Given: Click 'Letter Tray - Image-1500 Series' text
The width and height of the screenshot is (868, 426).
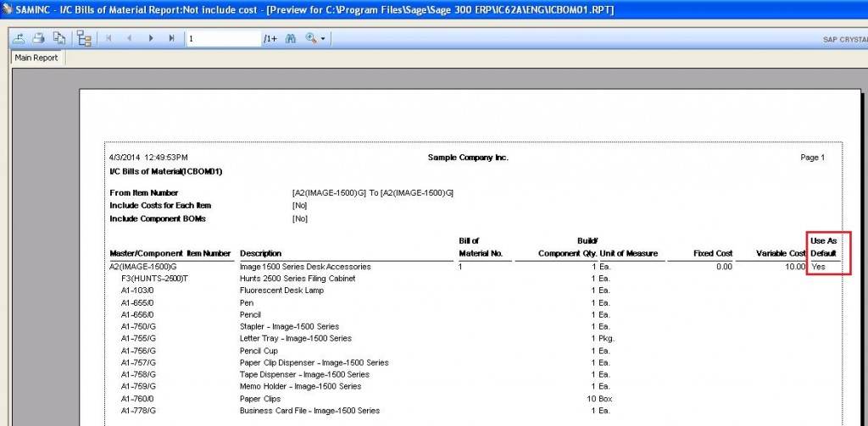Looking at the screenshot, I should pos(296,339).
